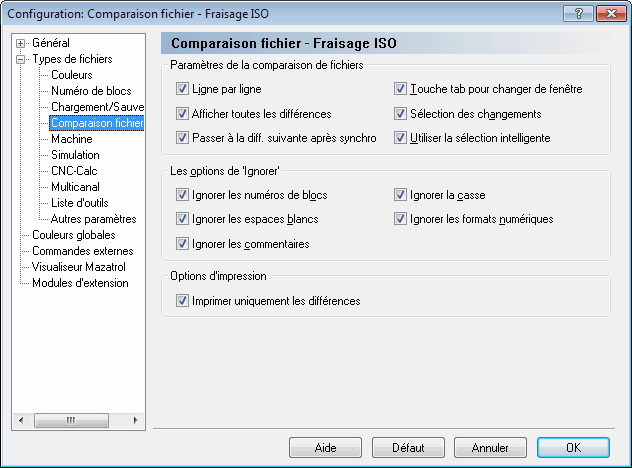Uncheck Utiliser la sélection intelligente
This screenshot has width=632, height=468.
400,138
